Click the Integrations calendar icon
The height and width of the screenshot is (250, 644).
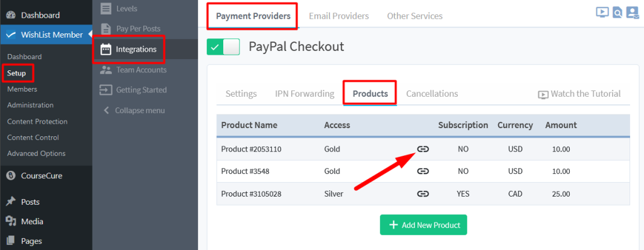[x=106, y=49]
